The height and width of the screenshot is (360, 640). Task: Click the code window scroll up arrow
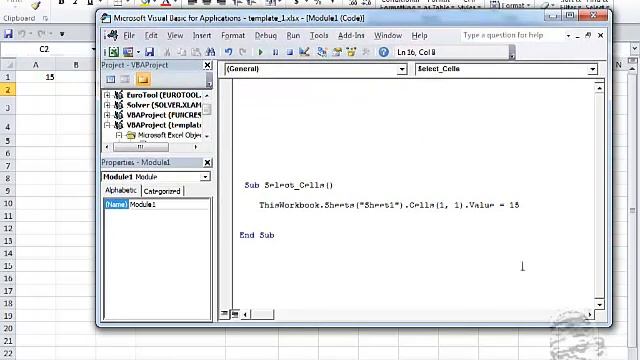[x=599, y=88]
